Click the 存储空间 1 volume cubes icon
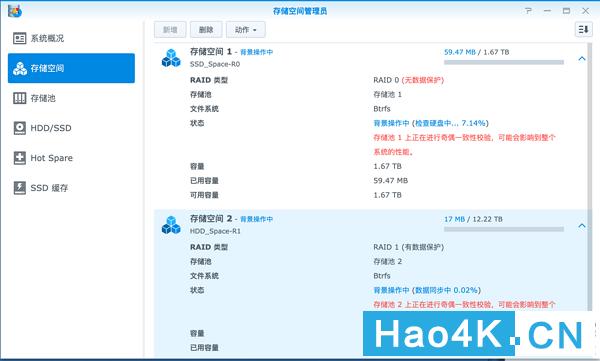The width and height of the screenshot is (600, 361). tap(171, 58)
